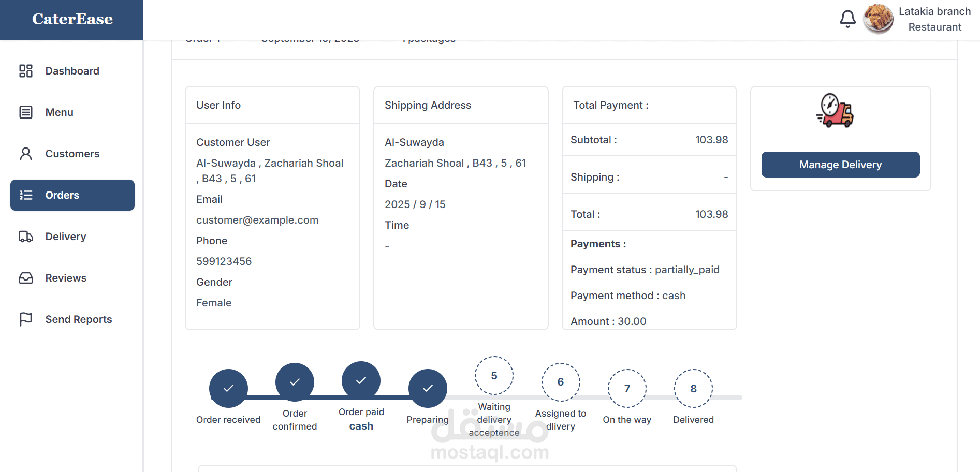980x472 pixels.
Task: Click the Manage Delivery button
Action: coord(840,165)
